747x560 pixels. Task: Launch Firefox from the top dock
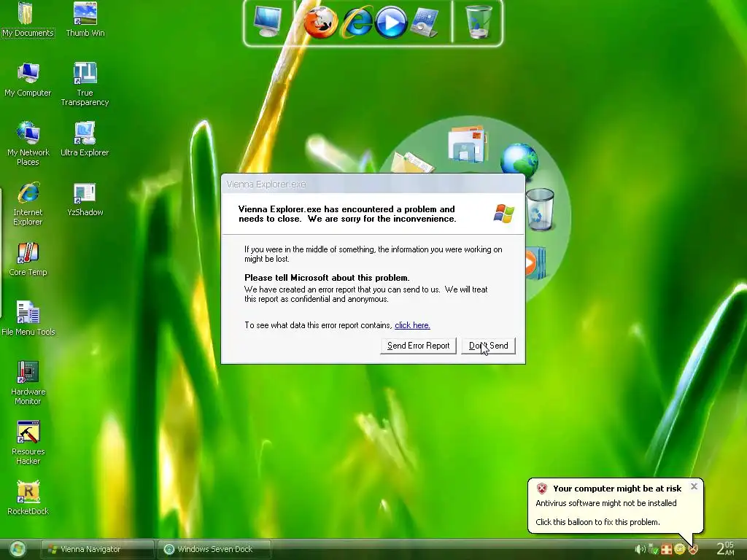click(321, 22)
